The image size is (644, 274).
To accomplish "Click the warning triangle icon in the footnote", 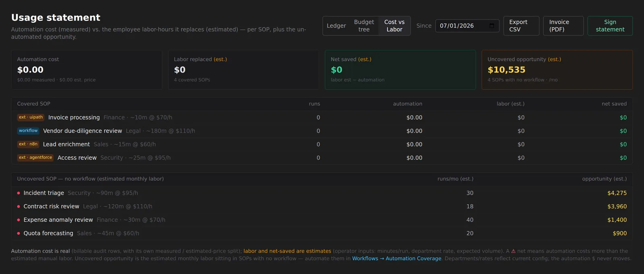I will 513,251.
